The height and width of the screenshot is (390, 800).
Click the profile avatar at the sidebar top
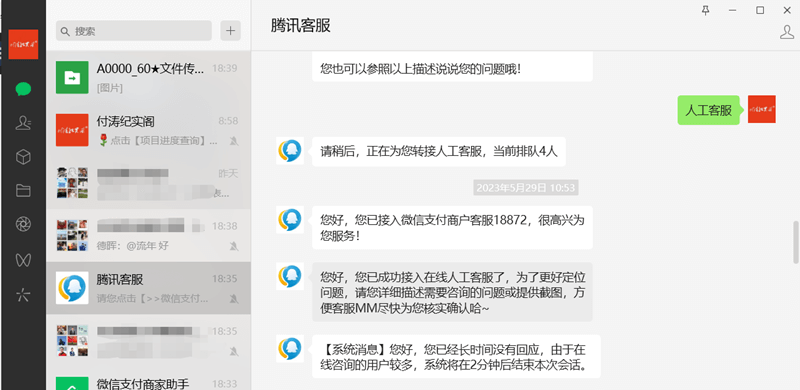pyautogui.click(x=23, y=44)
